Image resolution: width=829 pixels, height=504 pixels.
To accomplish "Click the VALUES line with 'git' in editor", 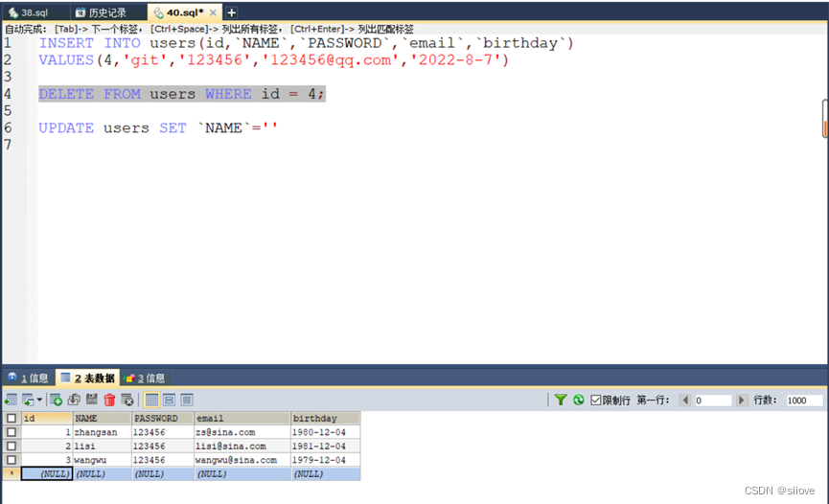I will click(x=274, y=60).
